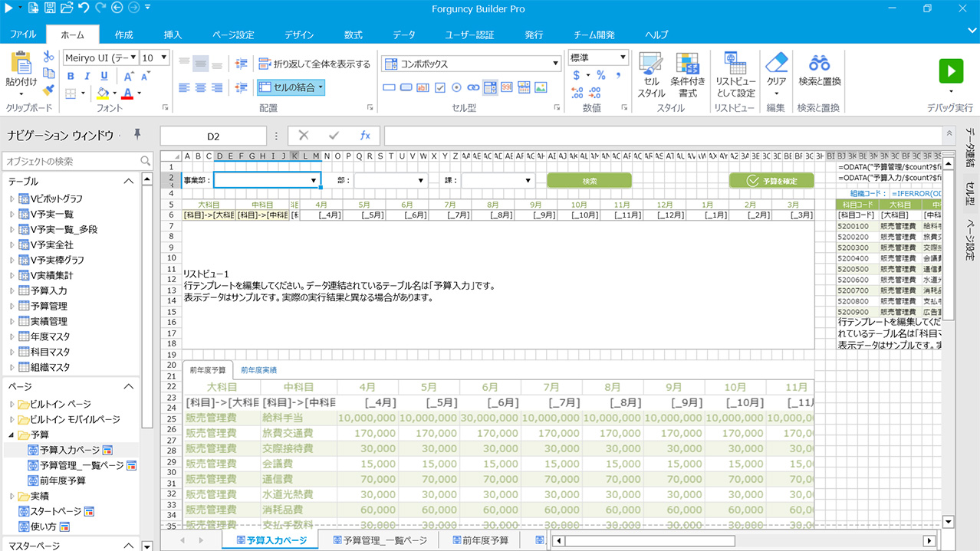This screenshot has width=980, height=551.
Task: Select the 前年度実績 tab in the page
Action: [258, 370]
